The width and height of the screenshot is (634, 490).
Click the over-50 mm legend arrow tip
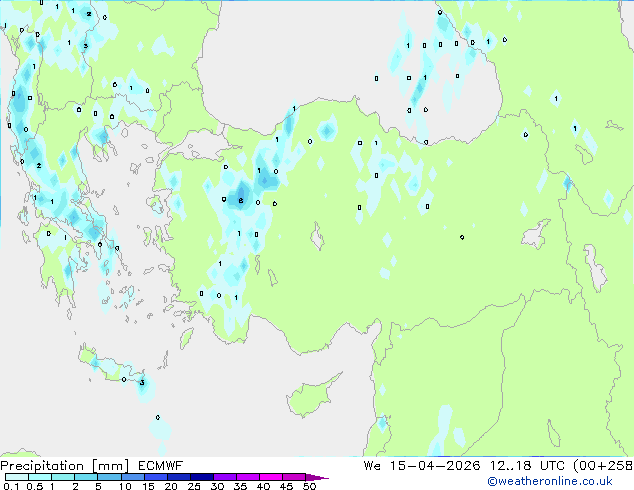click(x=317, y=477)
